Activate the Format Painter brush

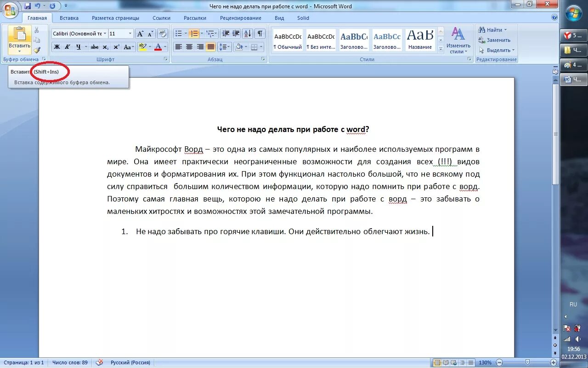[37, 50]
